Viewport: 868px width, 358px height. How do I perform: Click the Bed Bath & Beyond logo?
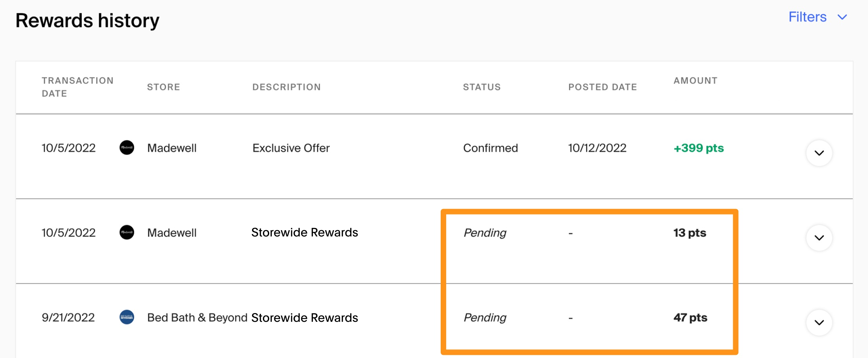tap(127, 317)
